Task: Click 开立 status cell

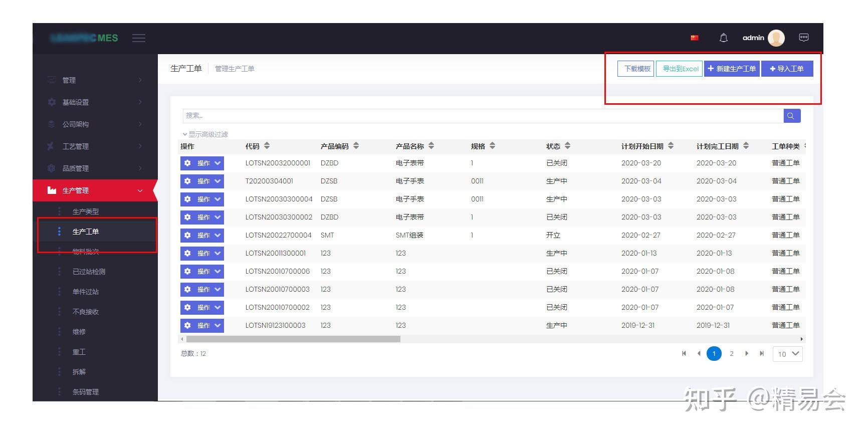Action: click(x=553, y=235)
